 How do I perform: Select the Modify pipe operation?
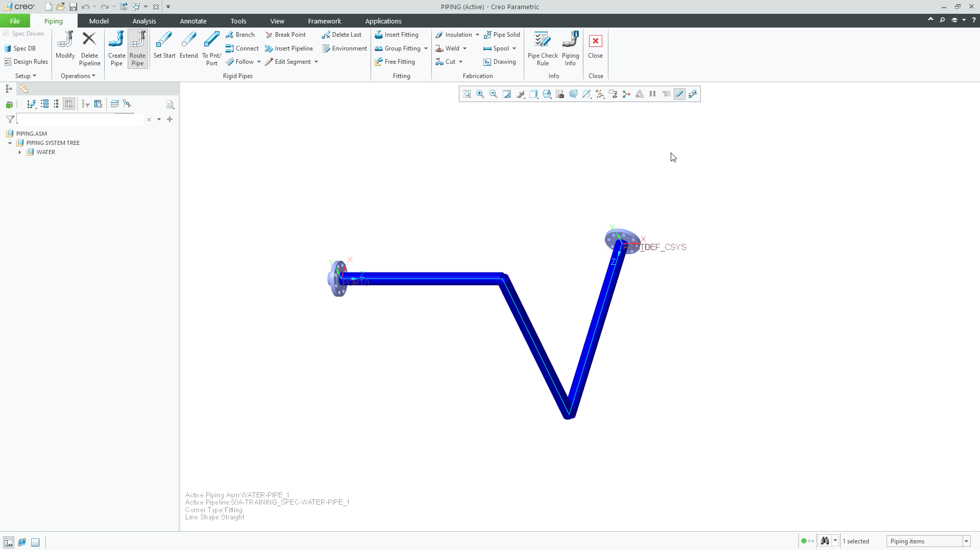(x=65, y=45)
